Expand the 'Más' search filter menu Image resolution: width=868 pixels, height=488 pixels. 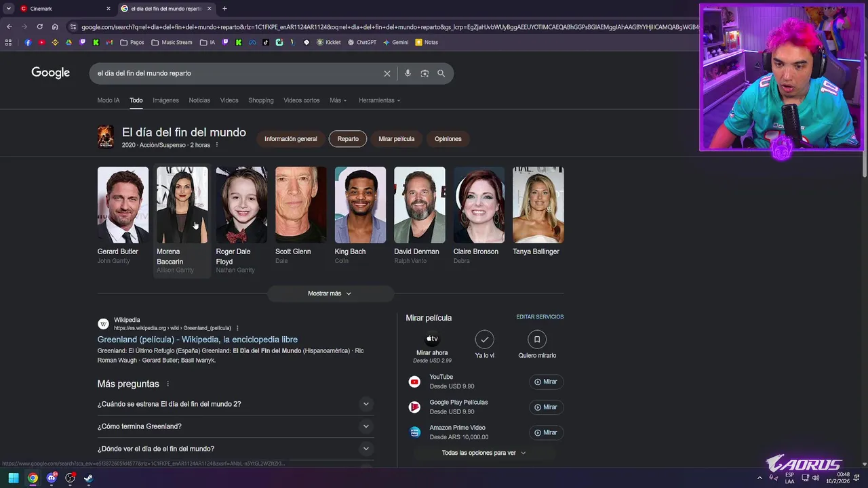338,100
